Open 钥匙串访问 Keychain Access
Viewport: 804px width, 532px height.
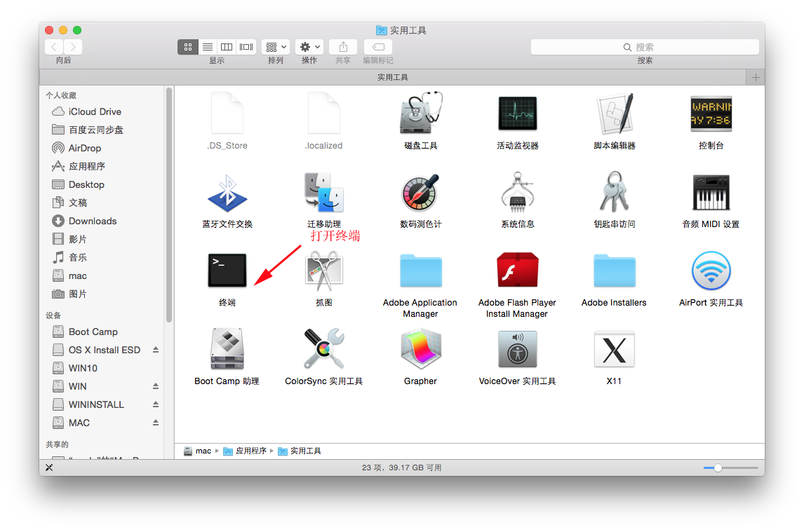click(x=615, y=193)
